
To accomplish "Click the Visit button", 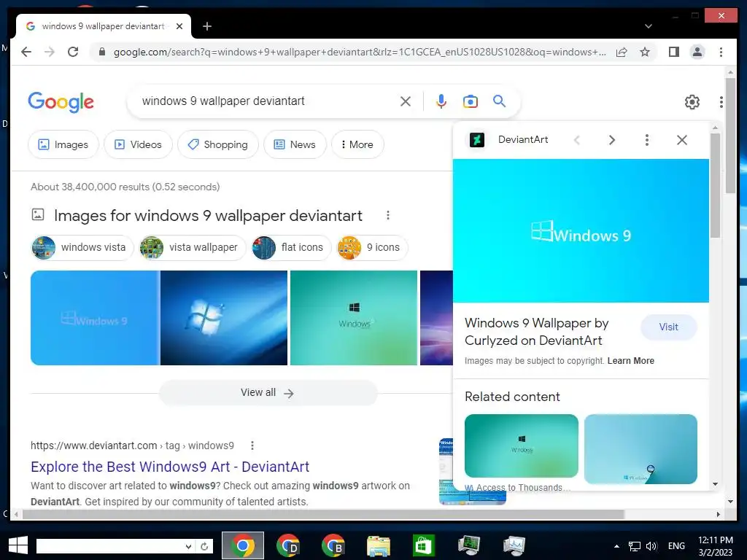I will pos(668,327).
